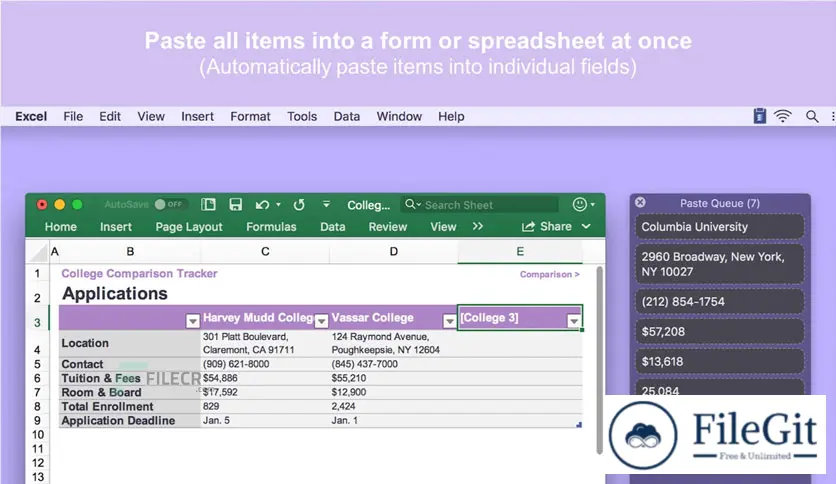Click the vertical scrollbar of the sheet
836x484 pixels.
[x=599, y=360]
